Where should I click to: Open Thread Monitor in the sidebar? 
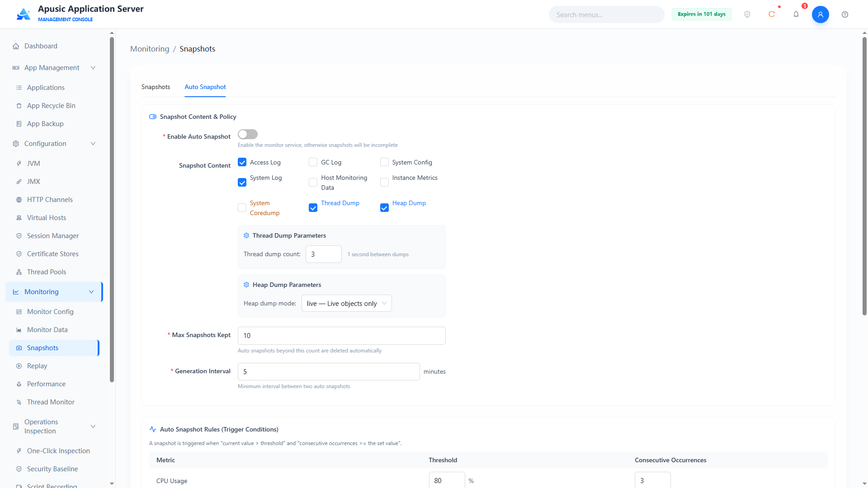(x=54, y=402)
